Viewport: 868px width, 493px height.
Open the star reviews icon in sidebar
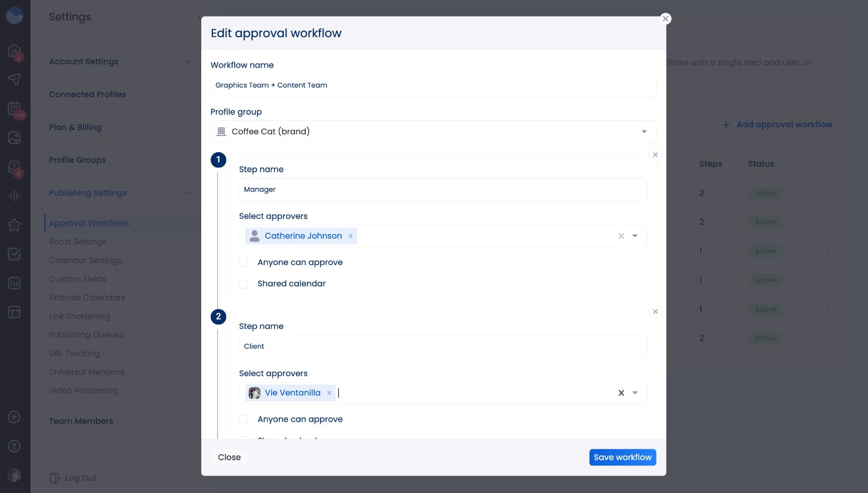tap(14, 225)
